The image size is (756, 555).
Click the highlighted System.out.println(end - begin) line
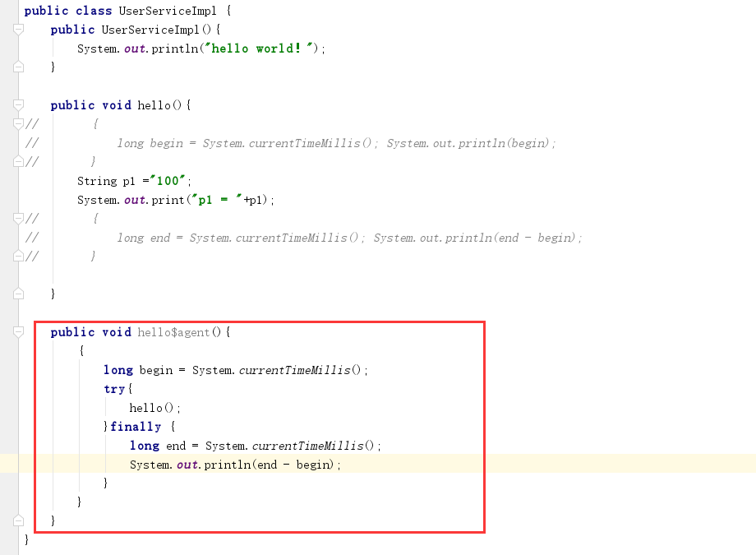pyautogui.click(x=235, y=465)
